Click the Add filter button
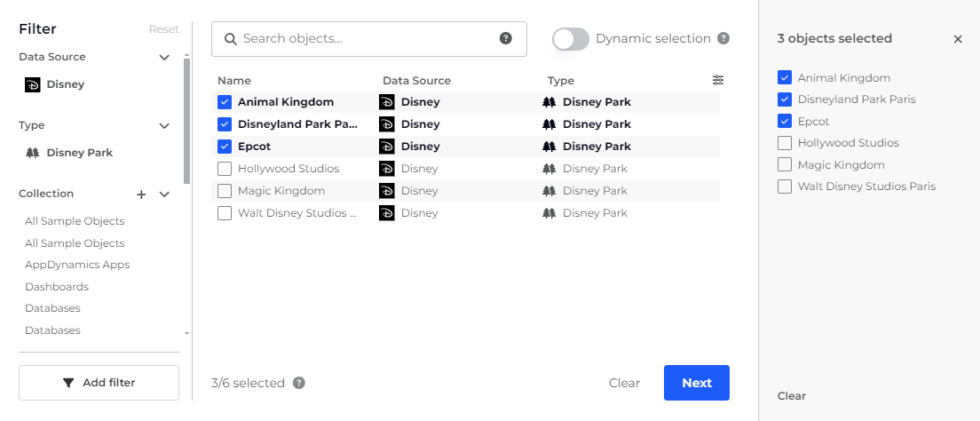 99,383
